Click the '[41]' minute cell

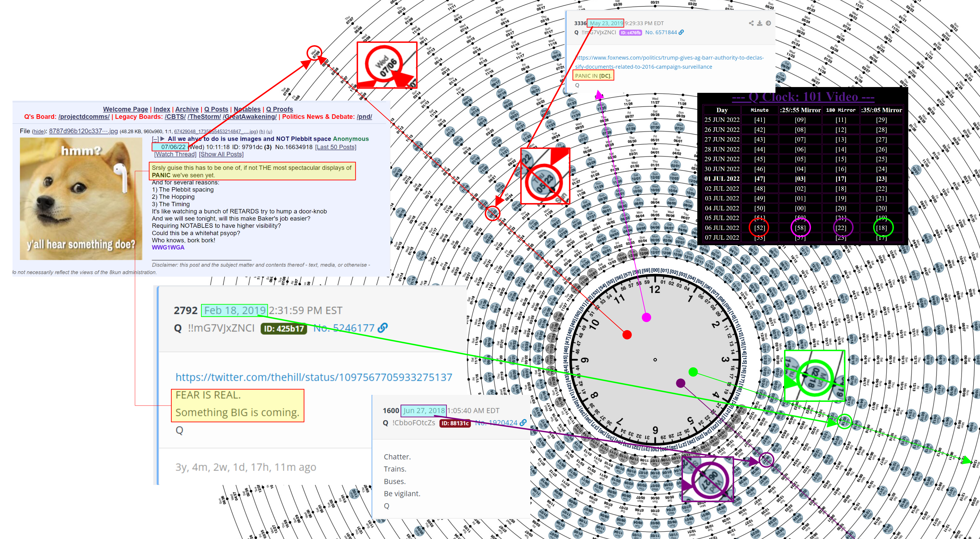tap(759, 119)
